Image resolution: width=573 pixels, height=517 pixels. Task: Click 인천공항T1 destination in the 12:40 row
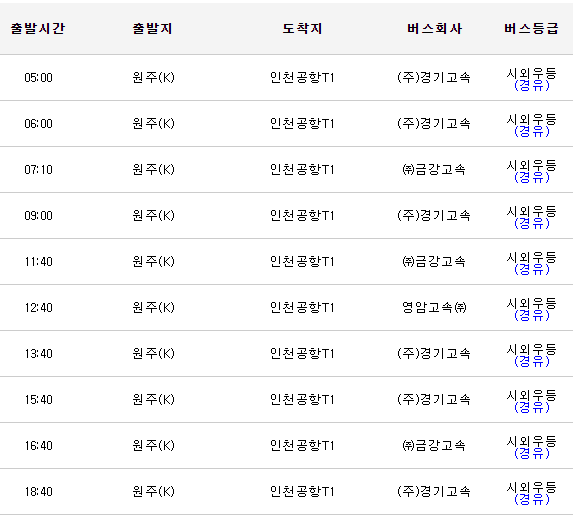pyautogui.click(x=302, y=308)
